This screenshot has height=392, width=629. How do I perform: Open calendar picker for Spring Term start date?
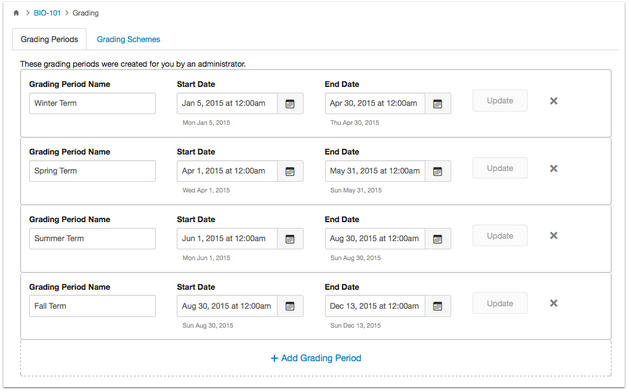pos(290,171)
